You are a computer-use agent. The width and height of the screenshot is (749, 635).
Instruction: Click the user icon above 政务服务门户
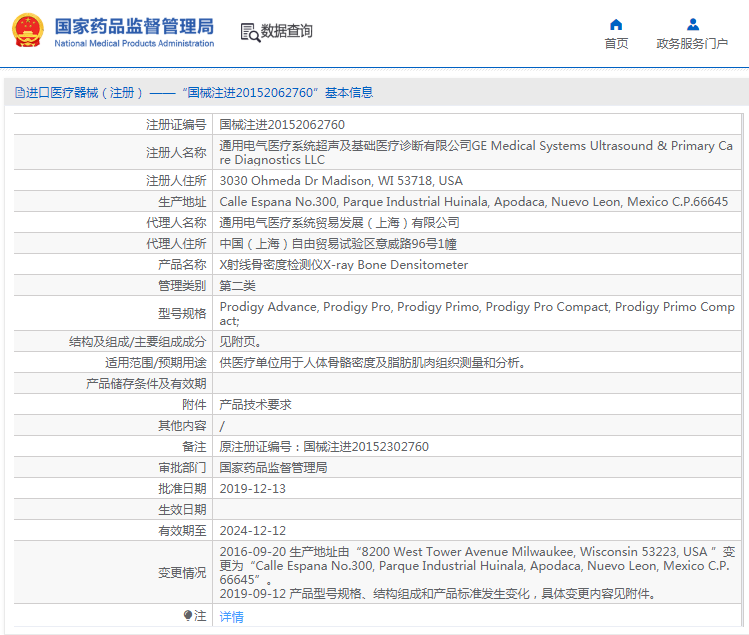click(693, 24)
